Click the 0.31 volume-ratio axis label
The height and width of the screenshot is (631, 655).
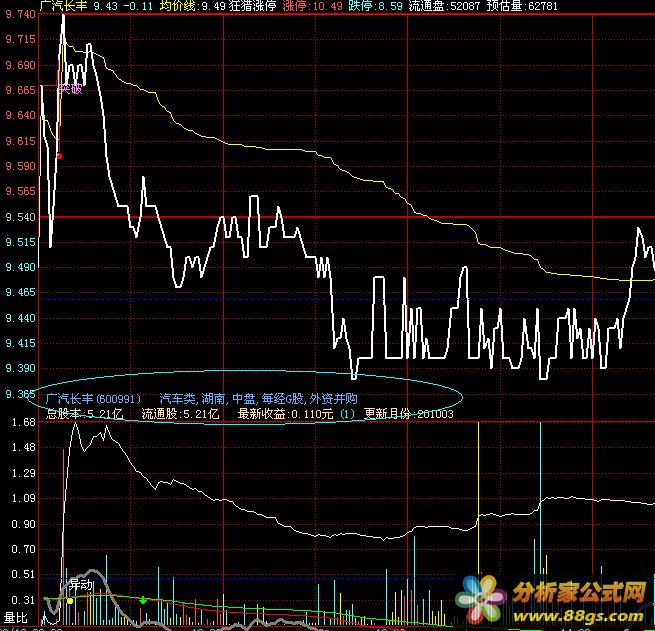tap(24, 600)
